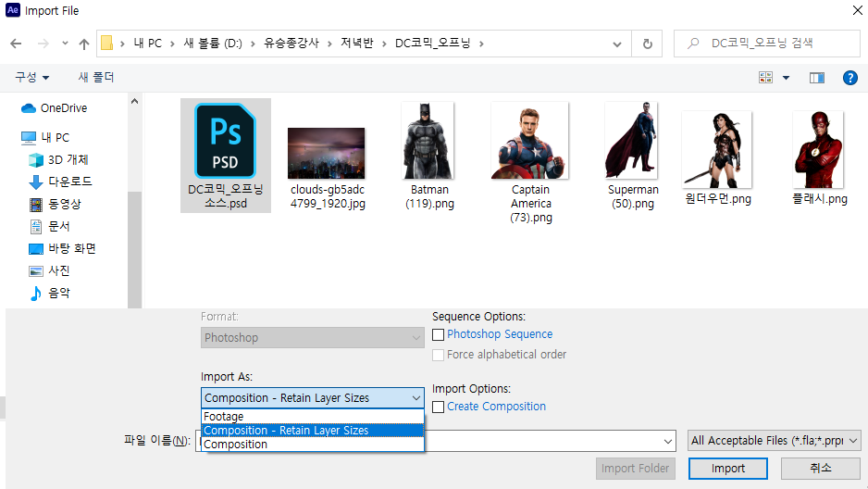Enable the Photoshop Sequence checkbox
This screenshot has width=868, height=489.
tap(438, 334)
